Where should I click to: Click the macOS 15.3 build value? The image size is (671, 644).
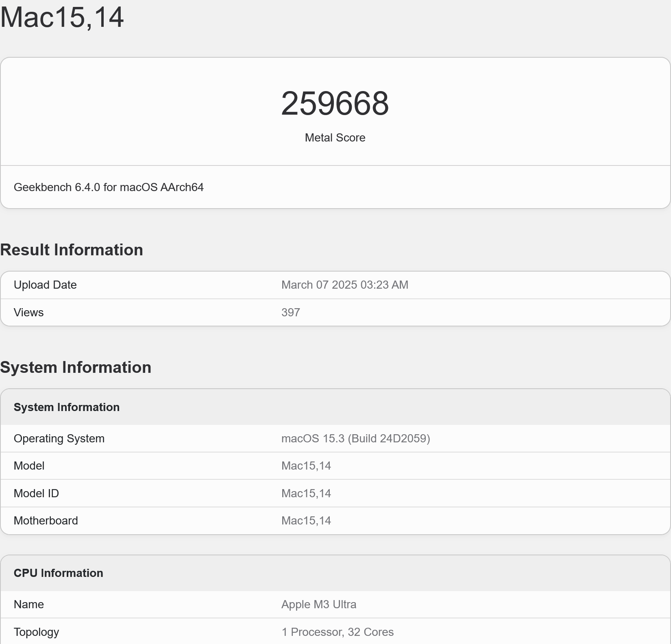[x=355, y=438]
